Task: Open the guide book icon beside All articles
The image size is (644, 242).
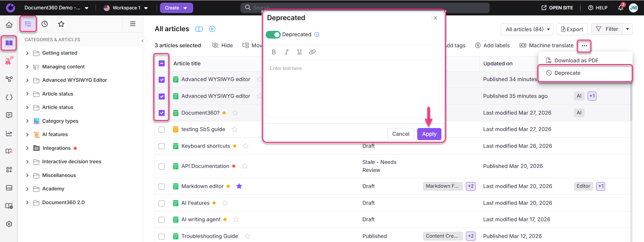Action: (199, 29)
